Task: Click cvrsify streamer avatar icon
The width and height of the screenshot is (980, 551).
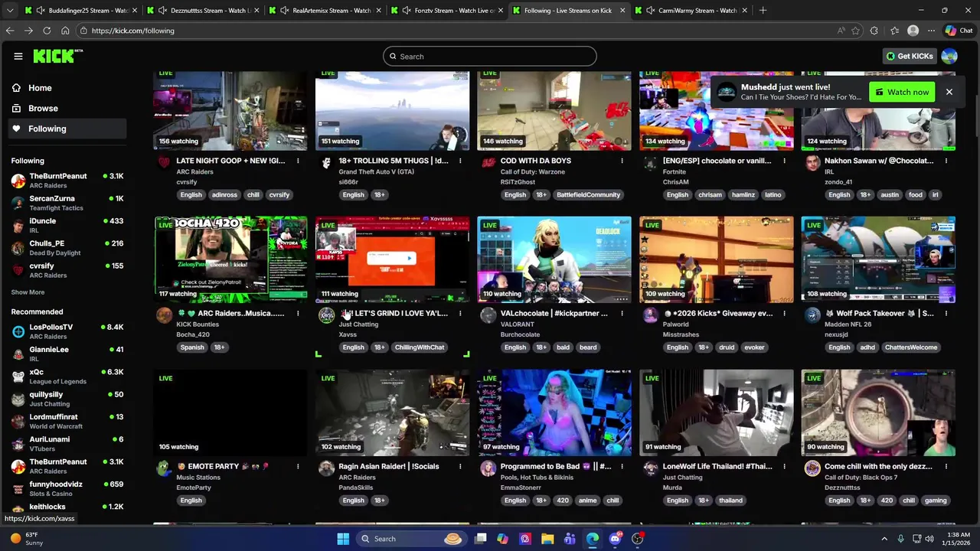Action: (x=164, y=162)
